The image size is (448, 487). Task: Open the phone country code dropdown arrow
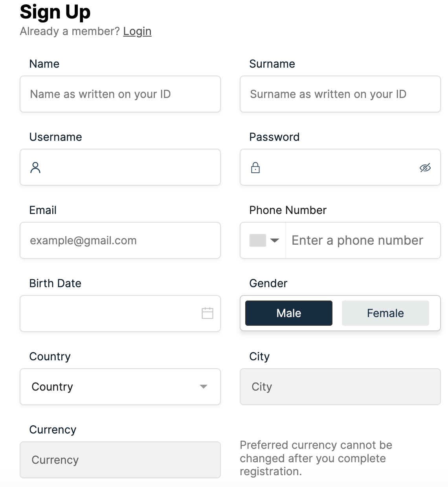click(275, 240)
